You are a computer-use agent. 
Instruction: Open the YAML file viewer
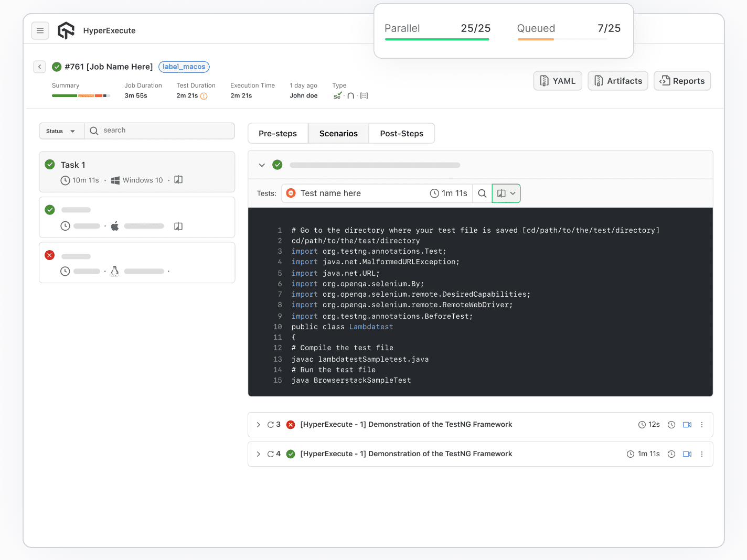coord(558,81)
